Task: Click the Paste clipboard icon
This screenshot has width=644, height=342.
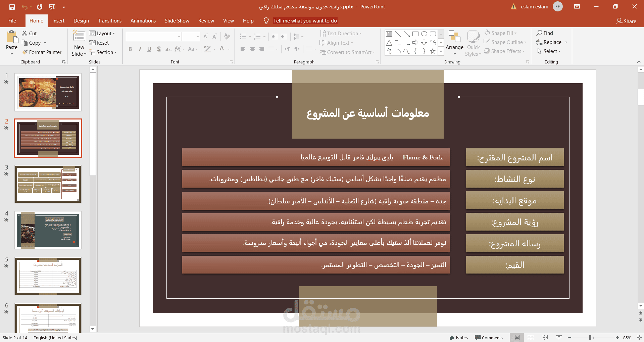Action: click(12, 37)
